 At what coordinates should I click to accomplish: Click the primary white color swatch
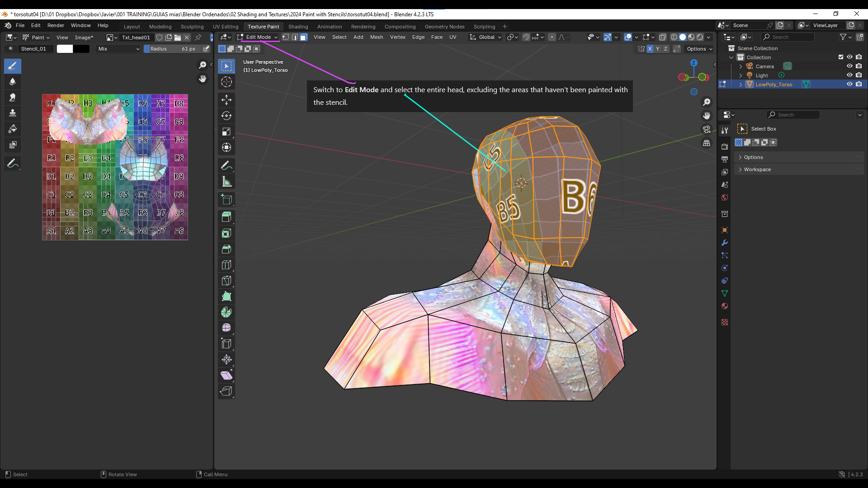coord(65,49)
